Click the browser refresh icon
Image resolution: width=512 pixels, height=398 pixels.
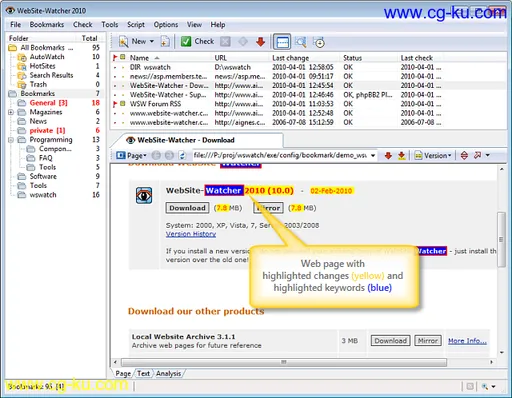click(182, 155)
